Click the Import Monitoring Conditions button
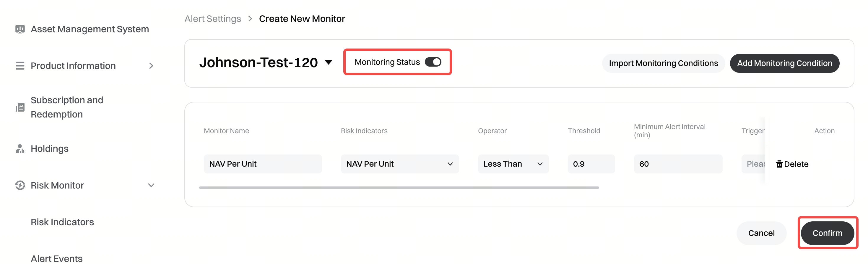Screen dimensions: 868x264 pos(663,63)
